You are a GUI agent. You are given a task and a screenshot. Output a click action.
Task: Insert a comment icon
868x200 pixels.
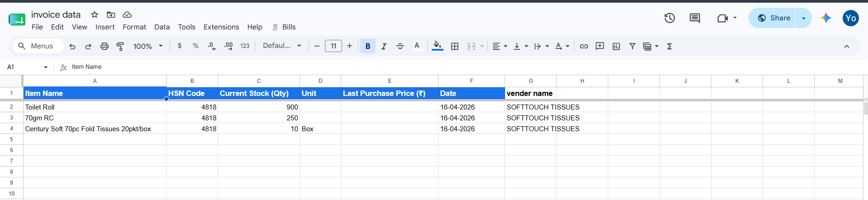tap(600, 46)
